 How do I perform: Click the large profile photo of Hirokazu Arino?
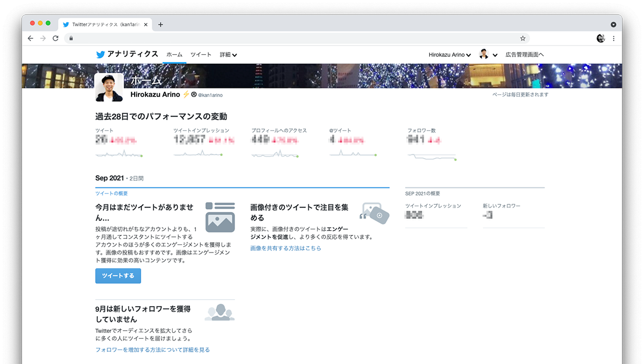109,87
